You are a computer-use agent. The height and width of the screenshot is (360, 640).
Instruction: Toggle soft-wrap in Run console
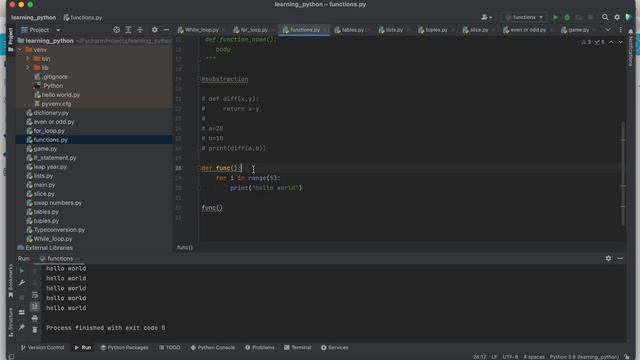(x=35, y=295)
